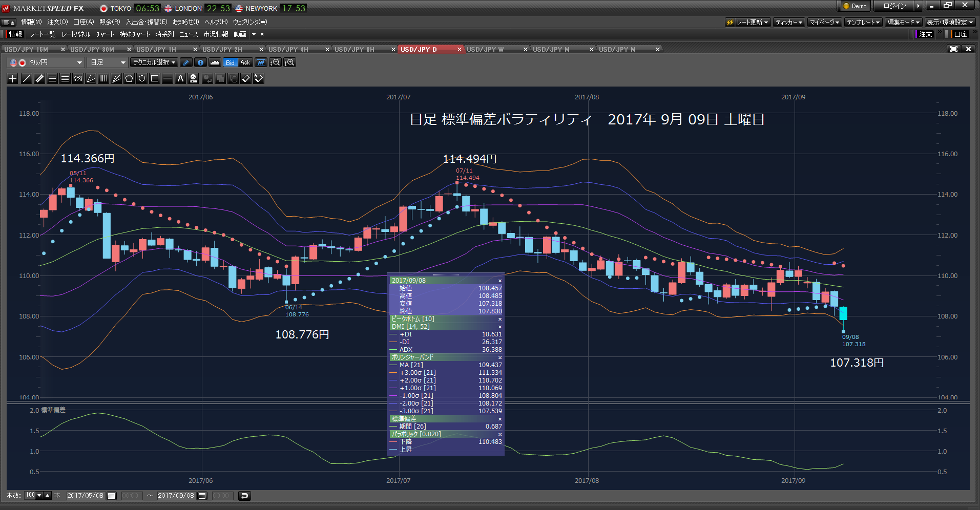Click the blue pencil drawing toolbar icon

(x=186, y=62)
